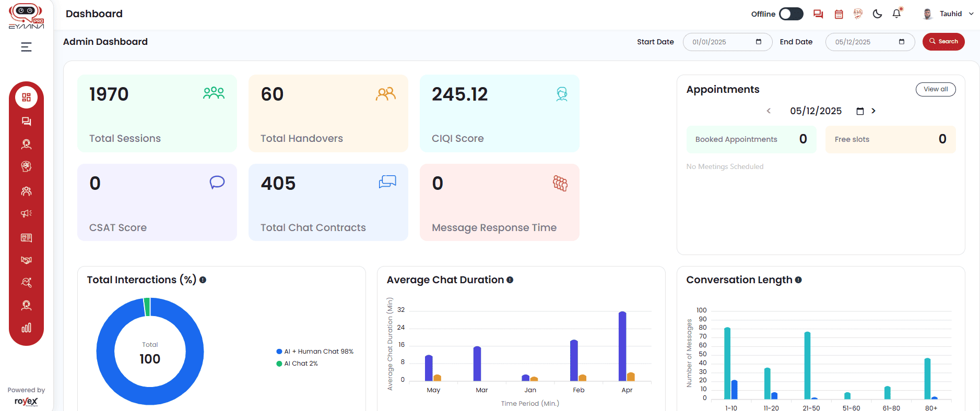Click the Booked Appointments tile

[751, 139]
